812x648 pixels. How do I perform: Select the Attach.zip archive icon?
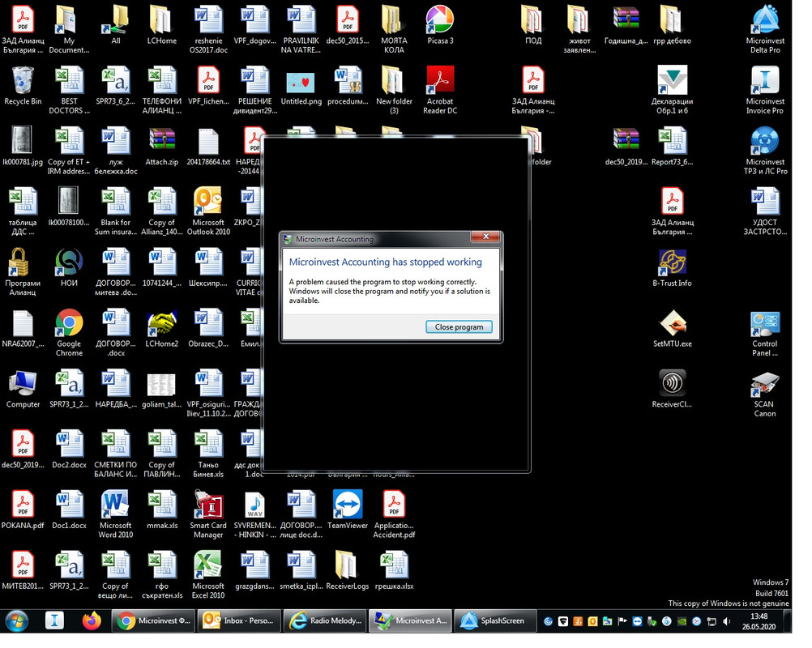(x=161, y=147)
